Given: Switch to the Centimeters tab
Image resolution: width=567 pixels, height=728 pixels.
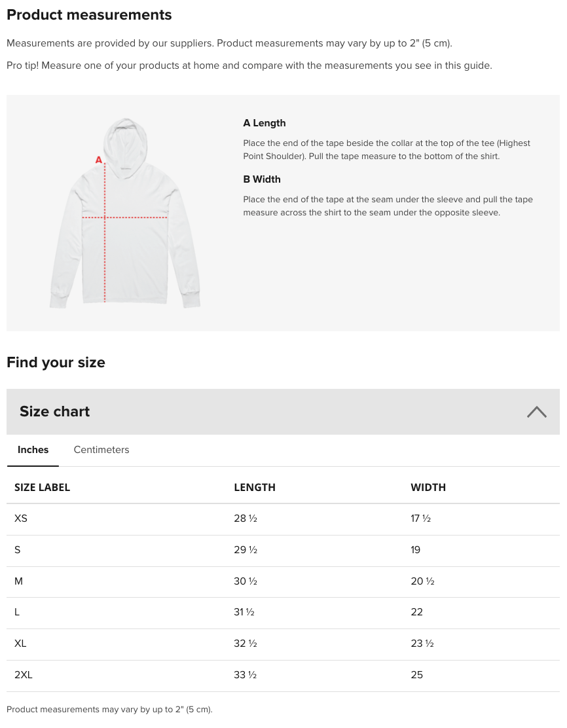Looking at the screenshot, I should (101, 449).
